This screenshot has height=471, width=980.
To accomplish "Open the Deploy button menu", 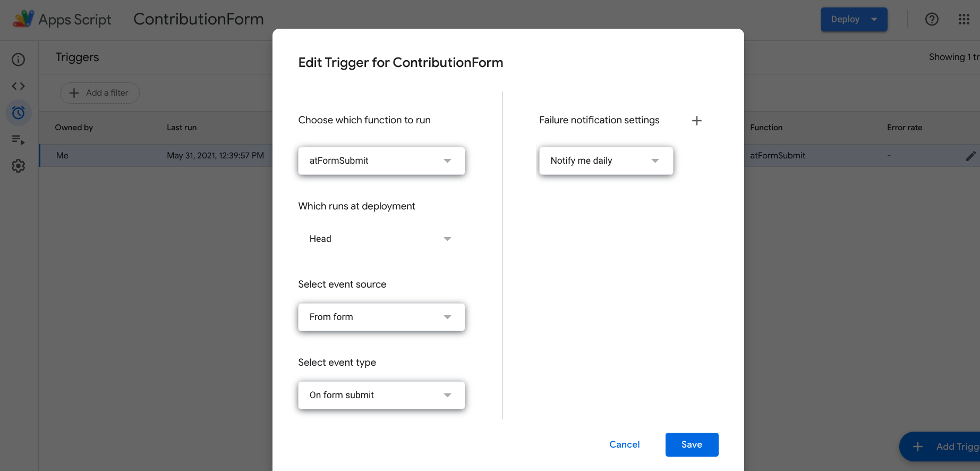I will click(854, 19).
